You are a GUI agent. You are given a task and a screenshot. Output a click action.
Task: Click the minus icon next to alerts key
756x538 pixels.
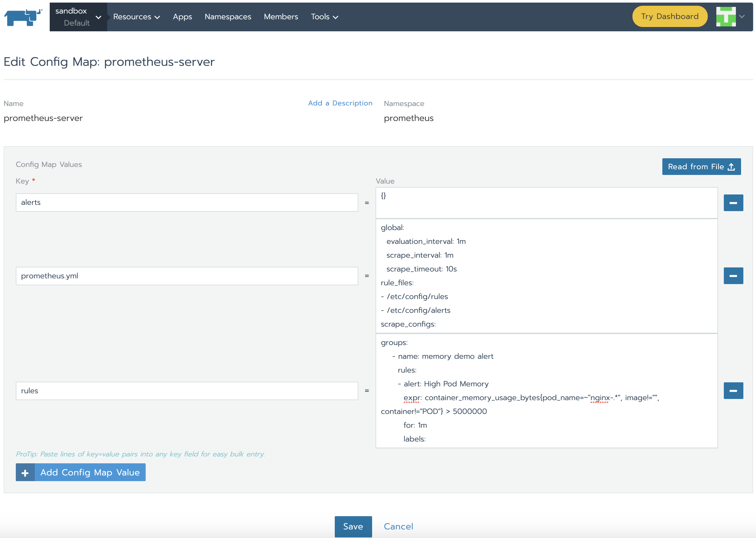tap(733, 203)
